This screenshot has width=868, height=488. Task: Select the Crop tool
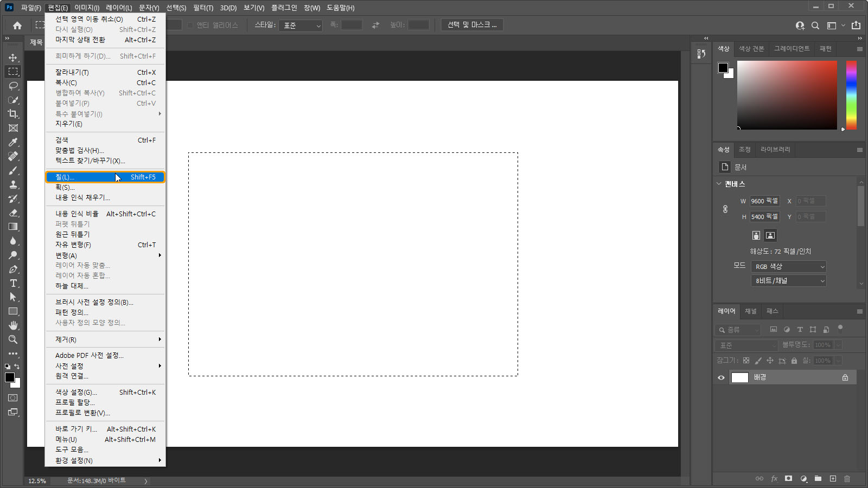[13, 114]
